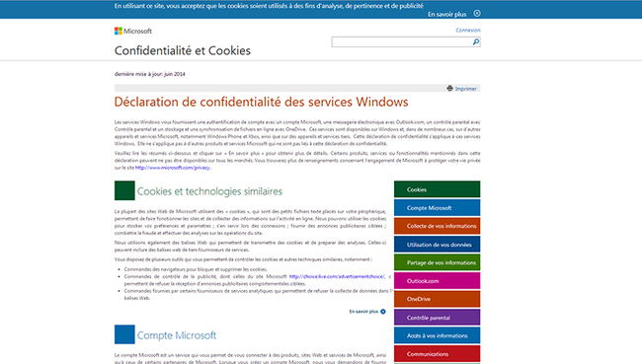Viewport: 642px width, 364px height.
Task: Click the circle arrow icon in cookie banner
Action: pos(477,14)
